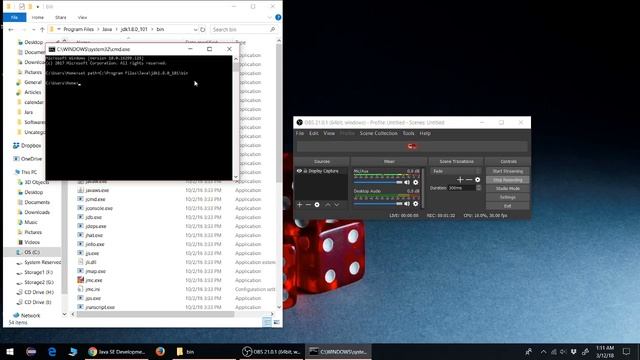Viewport: 640px width, 360px height.
Task: Toggle Display Capture visibility eye in OBS
Action: tap(299, 171)
